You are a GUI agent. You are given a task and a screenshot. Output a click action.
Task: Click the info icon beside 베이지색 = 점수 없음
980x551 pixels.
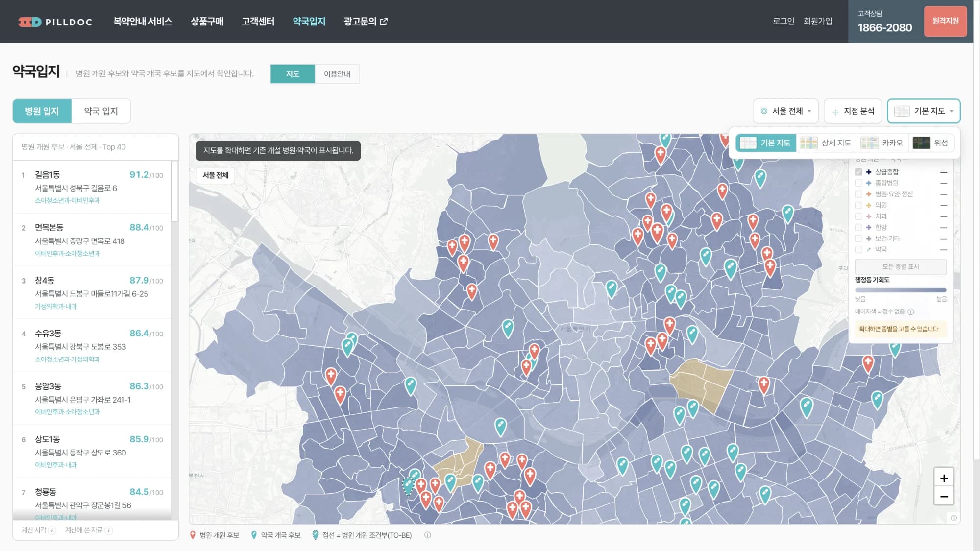(911, 311)
